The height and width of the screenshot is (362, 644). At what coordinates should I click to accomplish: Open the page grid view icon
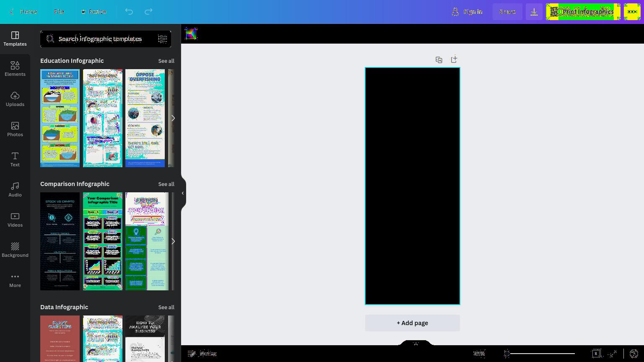pyautogui.click(x=596, y=354)
